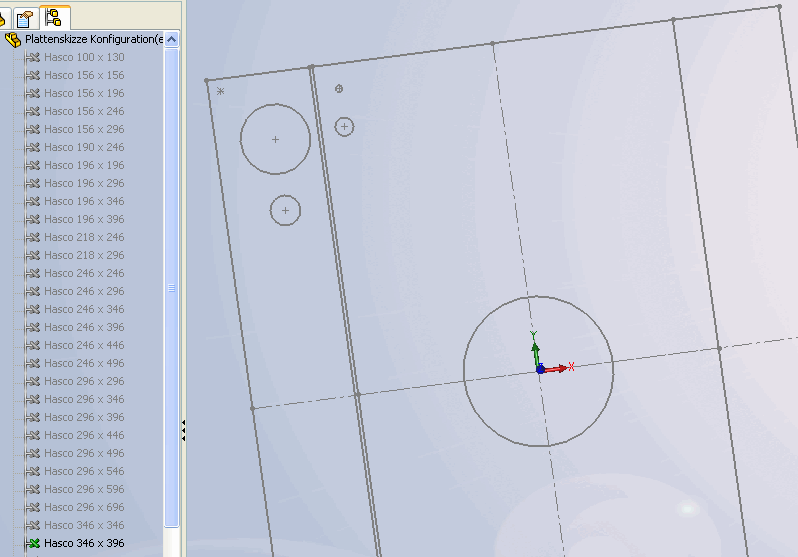This screenshot has width=798, height=557.
Task: Select configuration Hasco 296 x 346
Action: click(x=84, y=399)
